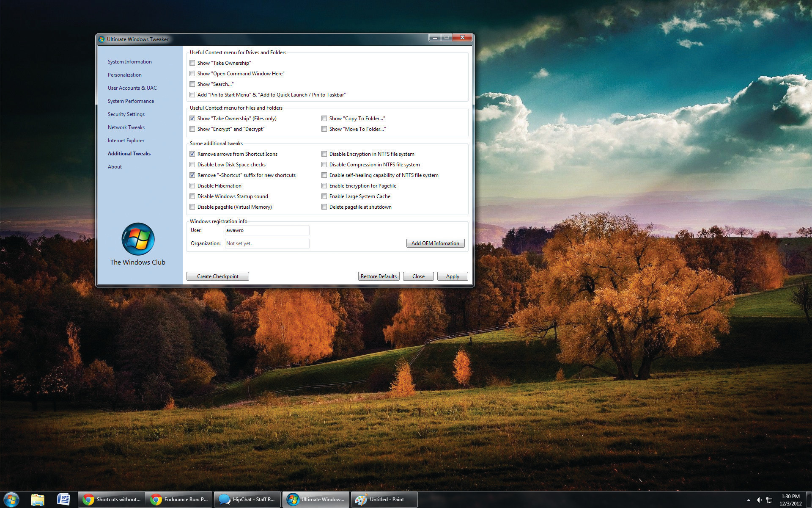Uncheck Remove arrows from Shortcut Icons
The image size is (812, 508).
(192, 154)
